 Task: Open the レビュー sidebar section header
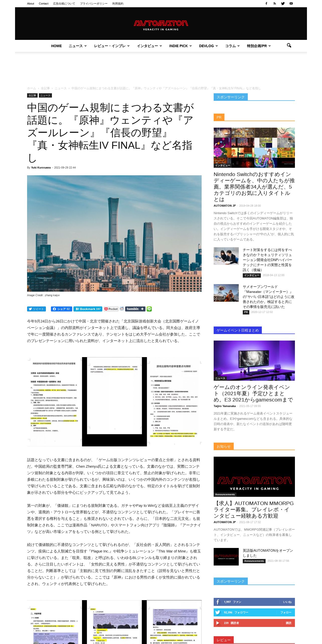click(224, 640)
